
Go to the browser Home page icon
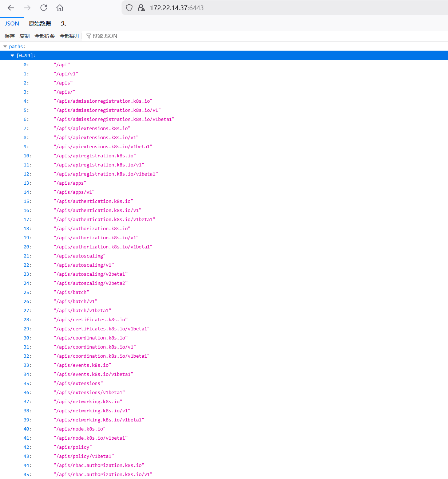pos(60,8)
